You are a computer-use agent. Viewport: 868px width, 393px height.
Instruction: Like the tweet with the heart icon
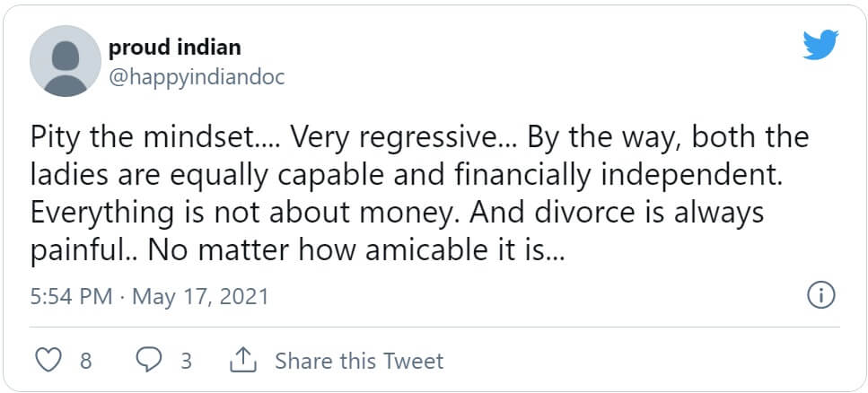coord(48,361)
